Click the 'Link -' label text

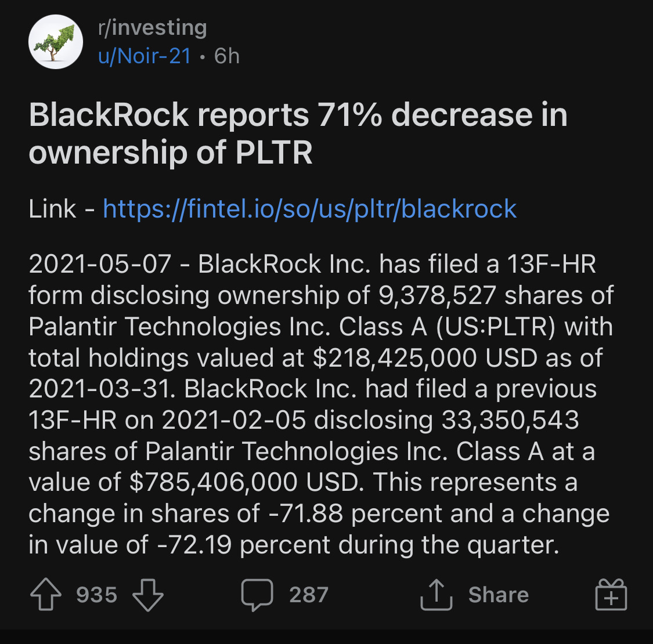coord(62,208)
